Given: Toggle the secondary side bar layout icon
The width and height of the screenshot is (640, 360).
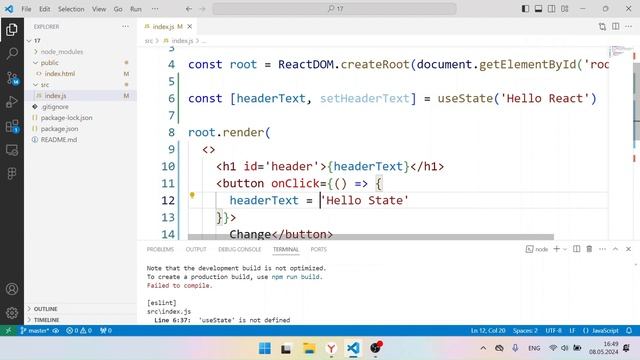Looking at the screenshot, I should (551, 9).
